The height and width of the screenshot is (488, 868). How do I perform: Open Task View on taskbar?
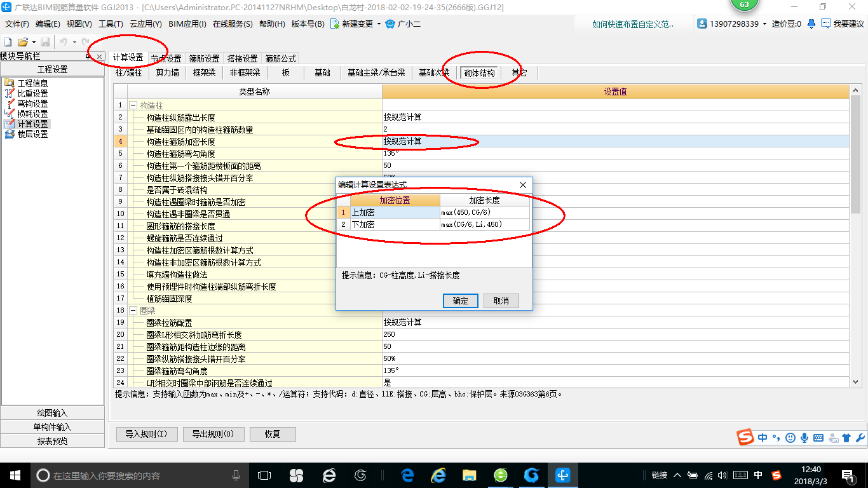tap(264, 475)
